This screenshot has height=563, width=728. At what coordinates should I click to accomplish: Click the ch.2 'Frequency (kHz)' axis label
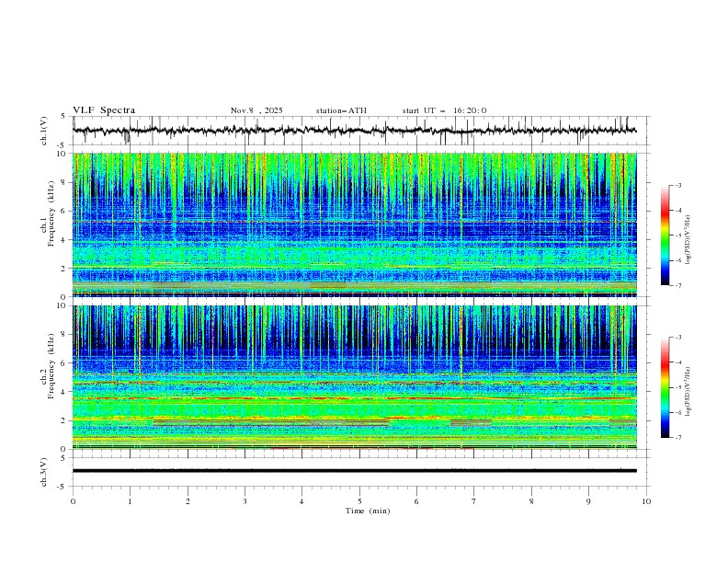click(x=51, y=366)
